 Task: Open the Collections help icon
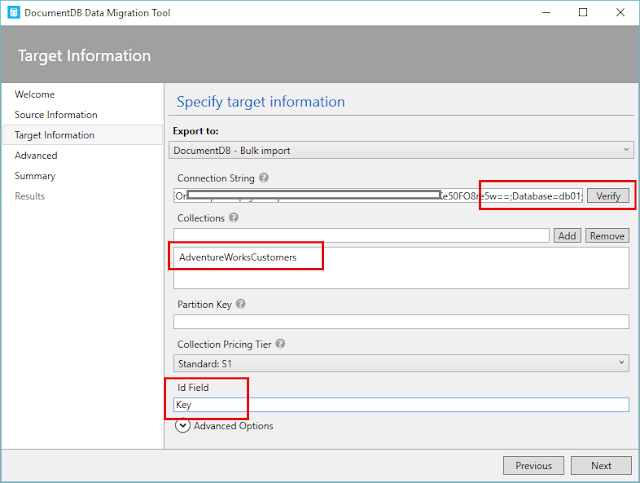233,218
